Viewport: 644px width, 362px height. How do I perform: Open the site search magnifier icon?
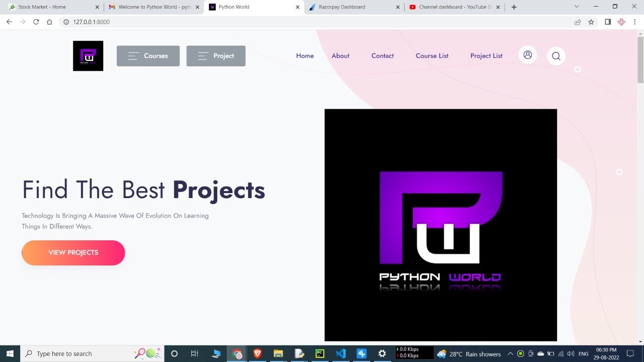point(556,56)
